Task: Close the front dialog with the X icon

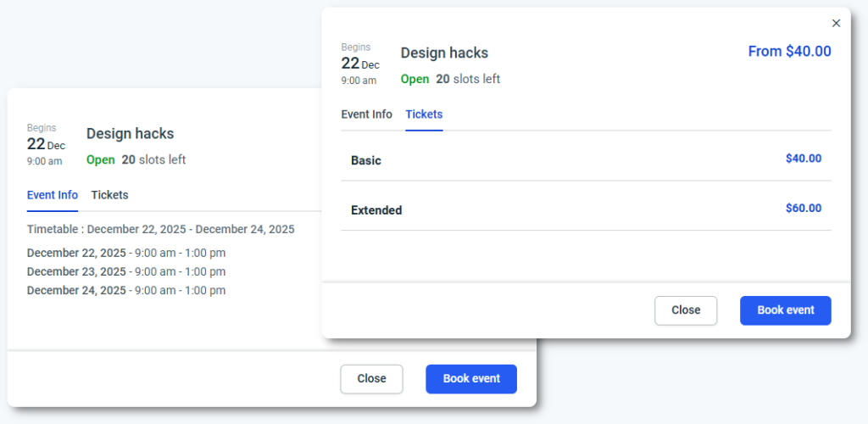Action: [836, 24]
